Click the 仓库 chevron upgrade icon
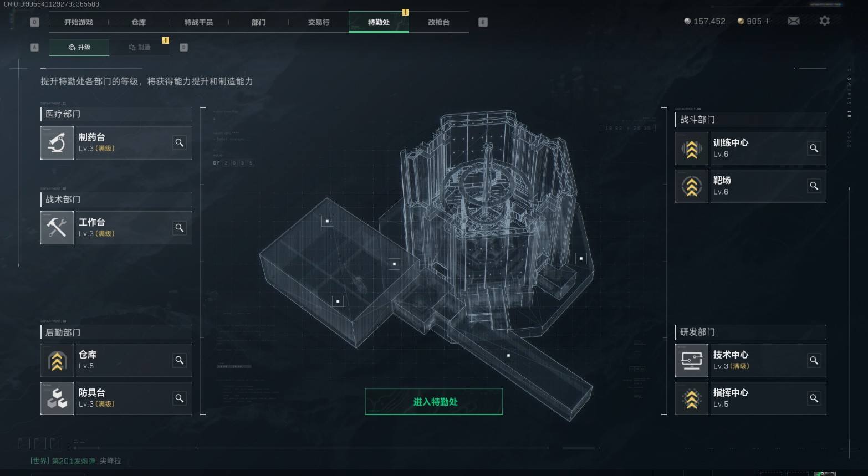This screenshot has width=868, height=476. tap(57, 360)
